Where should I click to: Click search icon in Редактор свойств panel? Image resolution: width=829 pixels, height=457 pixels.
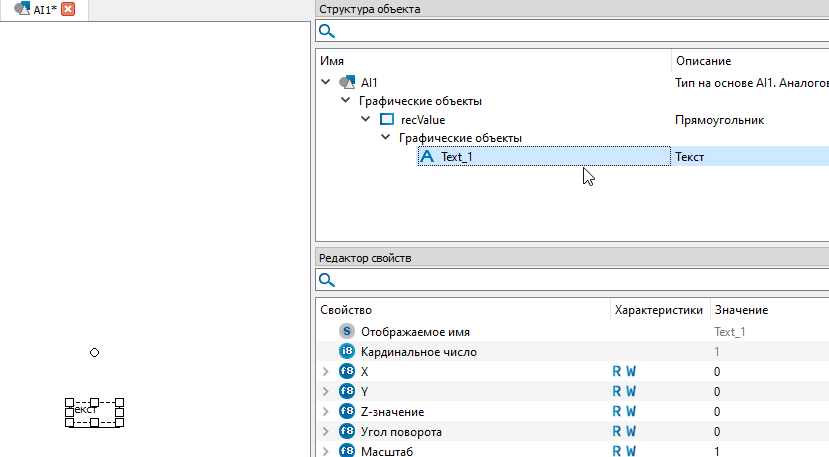click(x=327, y=280)
